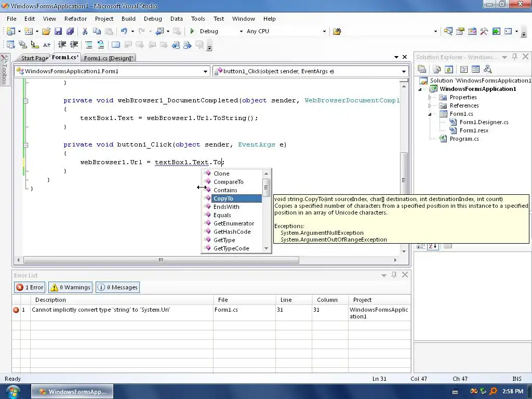Refresh the Solution Explorer tree

[448, 69]
